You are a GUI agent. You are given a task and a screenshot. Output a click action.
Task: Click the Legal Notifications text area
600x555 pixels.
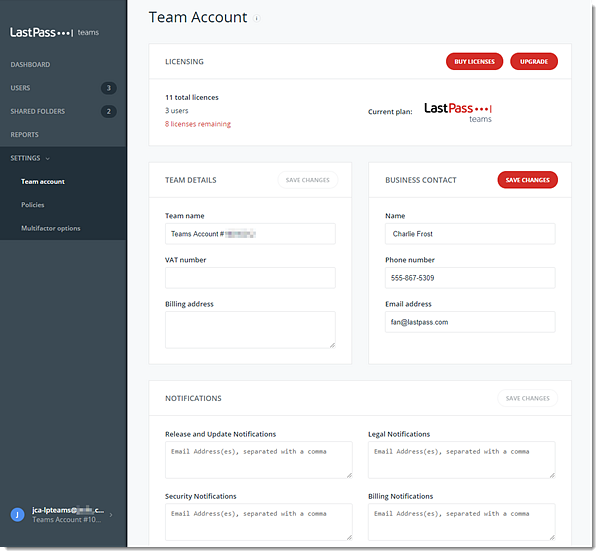click(x=461, y=460)
